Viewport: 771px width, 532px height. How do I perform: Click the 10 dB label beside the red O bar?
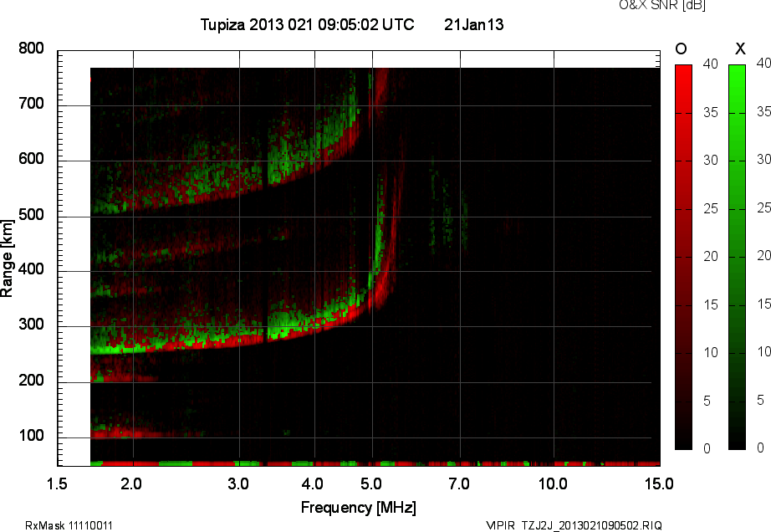point(711,352)
